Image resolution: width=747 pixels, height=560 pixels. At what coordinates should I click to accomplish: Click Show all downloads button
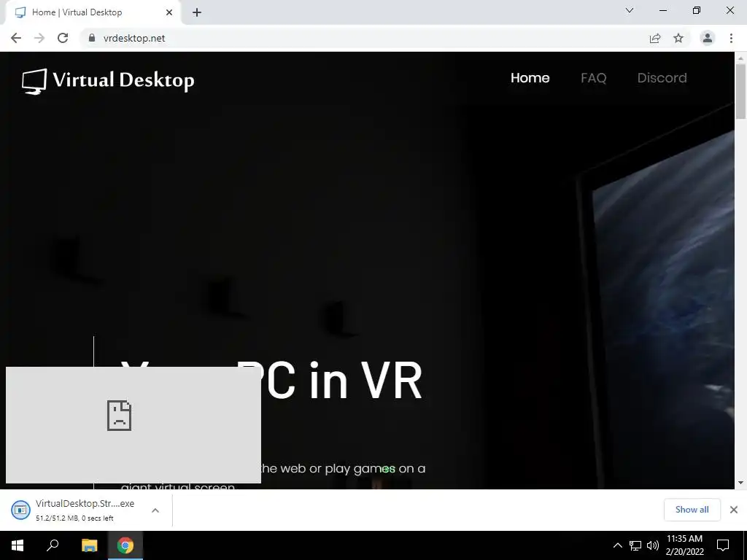(x=692, y=510)
